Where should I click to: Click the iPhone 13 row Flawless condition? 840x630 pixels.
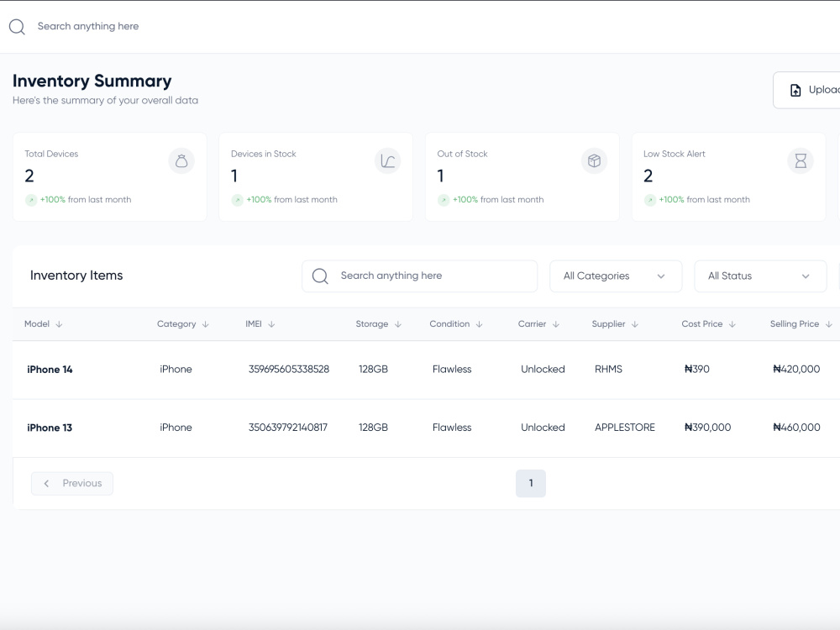[452, 428]
